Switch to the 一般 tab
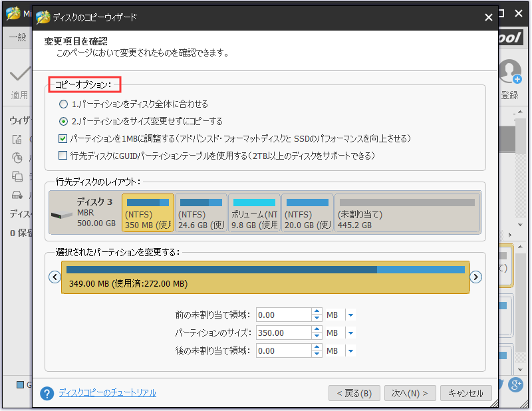This screenshot has height=411, width=532. click(x=17, y=37)
